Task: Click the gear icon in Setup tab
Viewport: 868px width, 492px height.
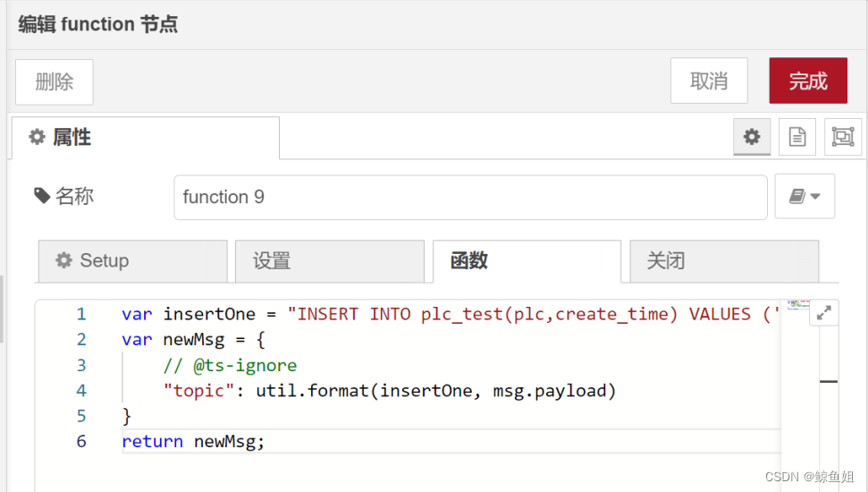Action: [63, 260]
